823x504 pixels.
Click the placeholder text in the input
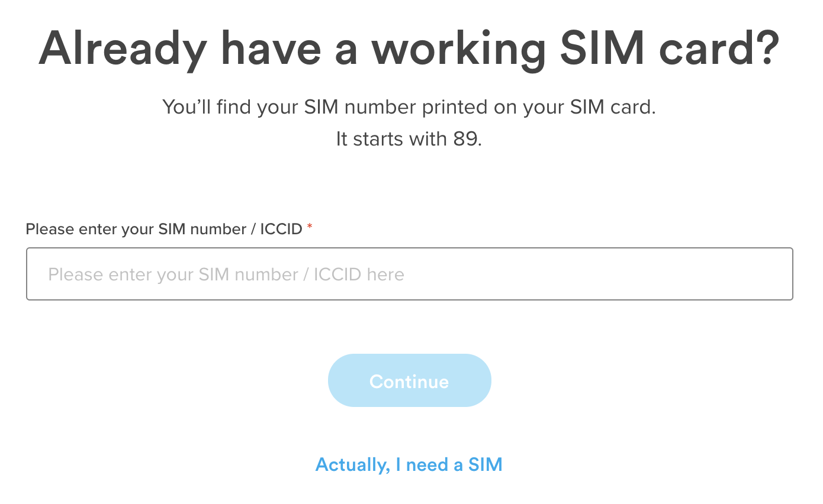coord(226,274)
